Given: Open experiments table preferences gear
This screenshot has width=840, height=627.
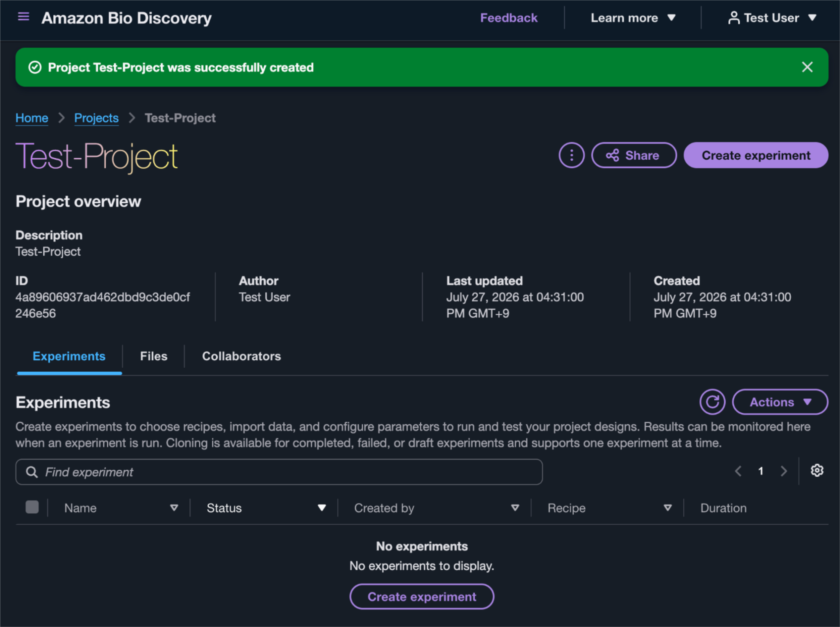Looking at the screenshot, I should [x=817, y=471].
